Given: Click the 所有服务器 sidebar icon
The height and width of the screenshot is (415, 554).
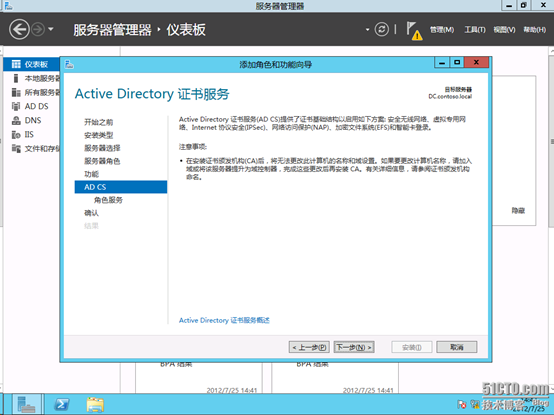Looking at the screenshot, I should coord(16,92).
